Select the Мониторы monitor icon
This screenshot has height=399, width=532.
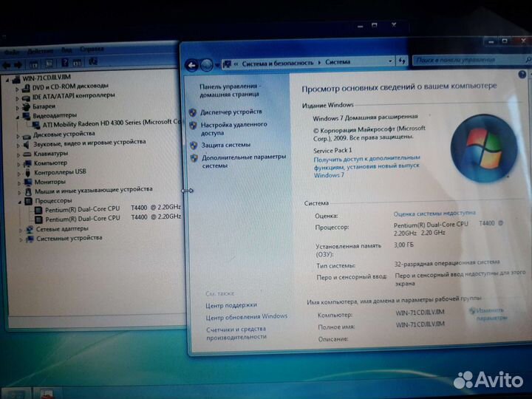[28, 183]
